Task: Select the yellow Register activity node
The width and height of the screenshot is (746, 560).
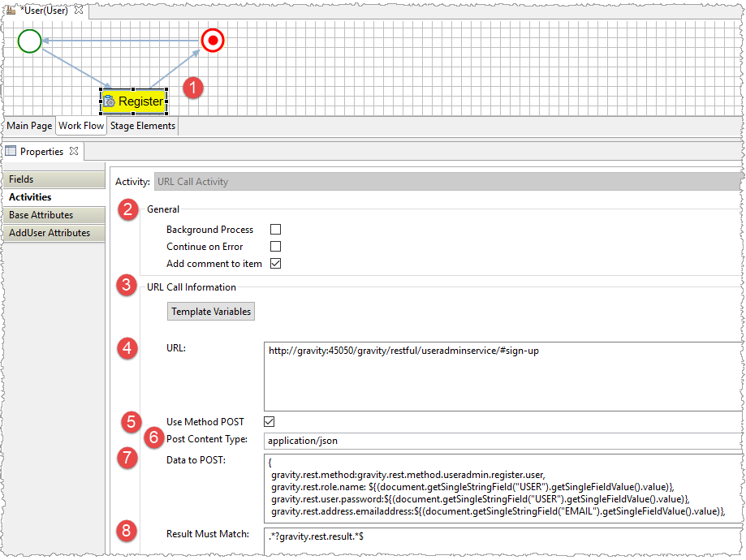Action: coord(134,101)
